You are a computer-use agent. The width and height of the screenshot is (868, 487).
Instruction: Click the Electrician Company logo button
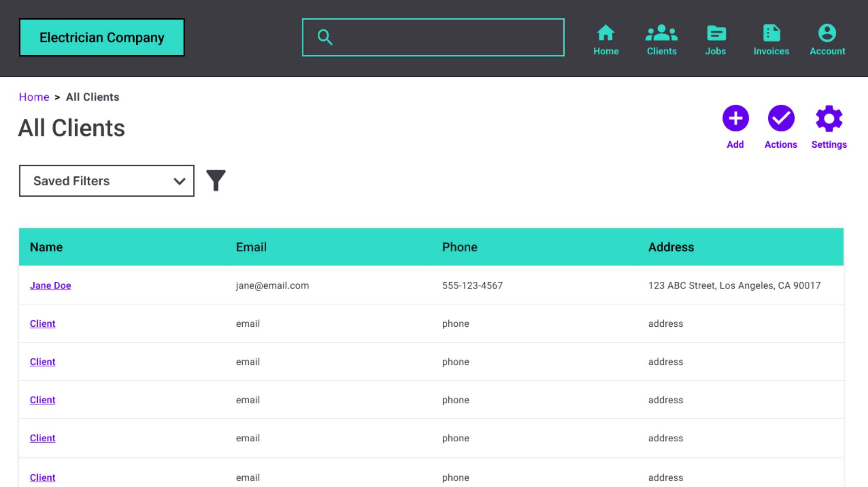point(102,37)
